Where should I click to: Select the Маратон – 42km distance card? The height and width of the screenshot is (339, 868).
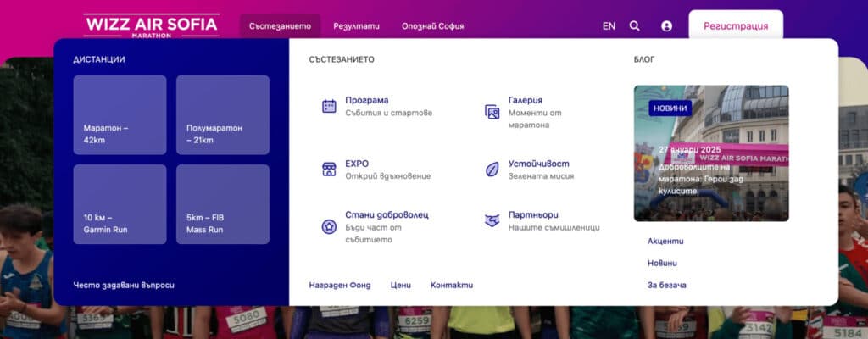click(120, 114)
